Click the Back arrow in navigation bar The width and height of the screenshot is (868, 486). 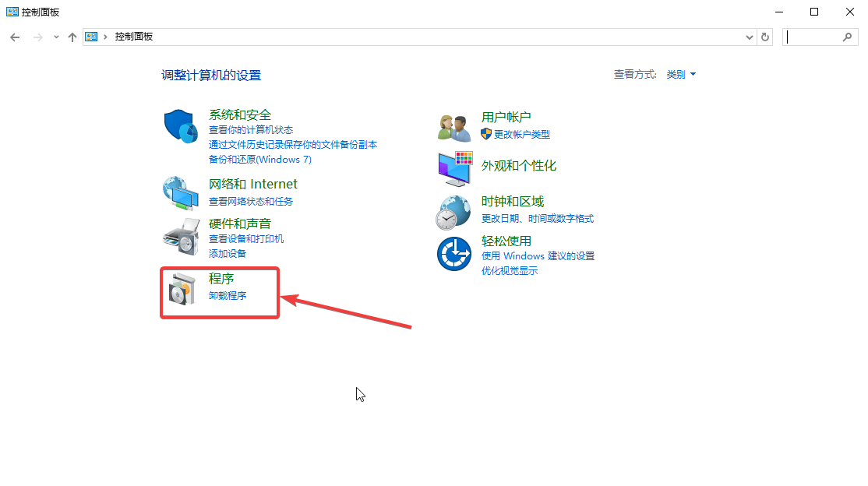click(15, 37)
